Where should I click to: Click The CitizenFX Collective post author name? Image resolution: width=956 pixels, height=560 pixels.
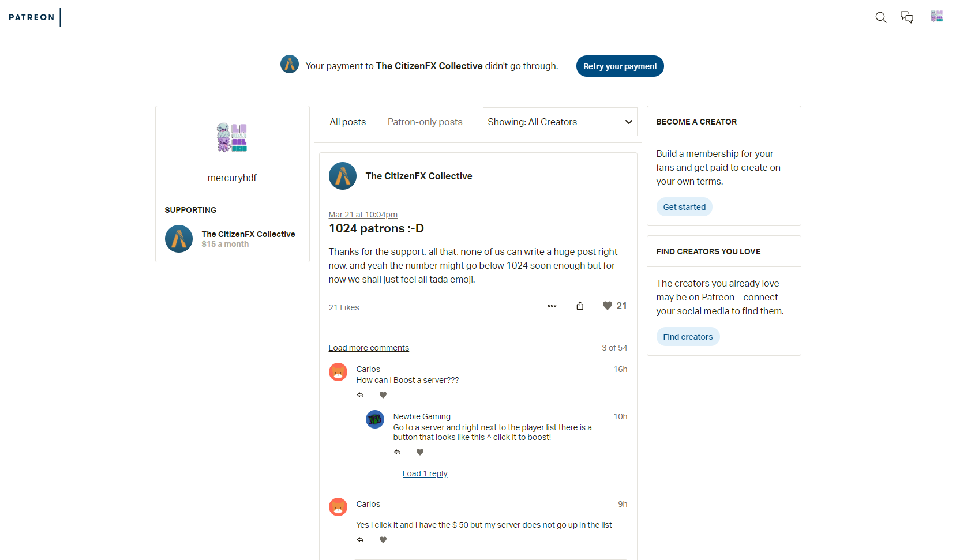click(419, 176)
